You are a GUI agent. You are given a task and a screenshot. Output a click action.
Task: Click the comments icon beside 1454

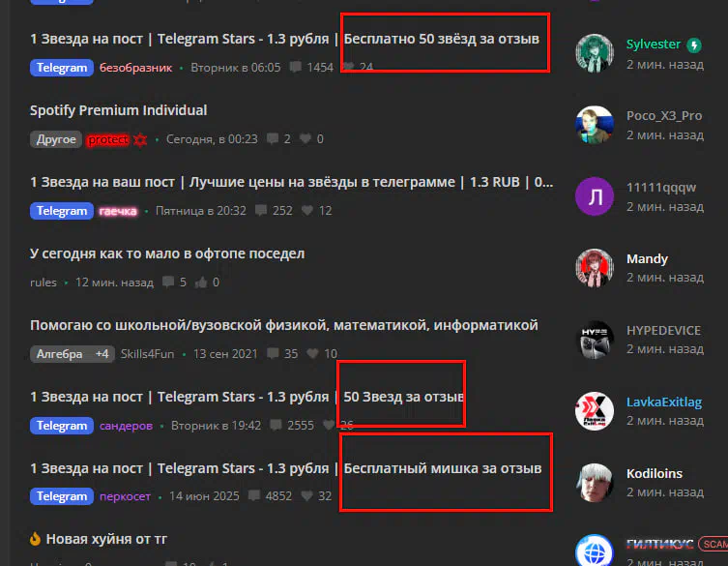pyautogui.click(x=295, y=67)
